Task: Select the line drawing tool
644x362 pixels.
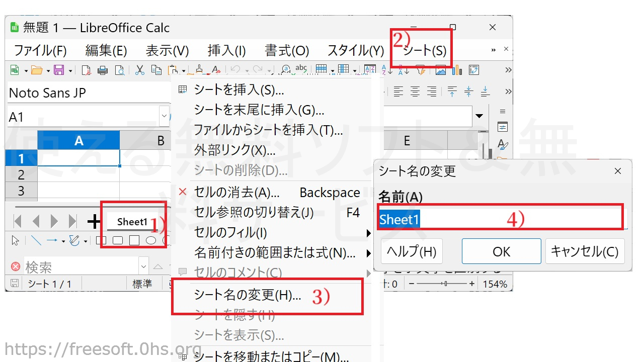Action: 36,241
